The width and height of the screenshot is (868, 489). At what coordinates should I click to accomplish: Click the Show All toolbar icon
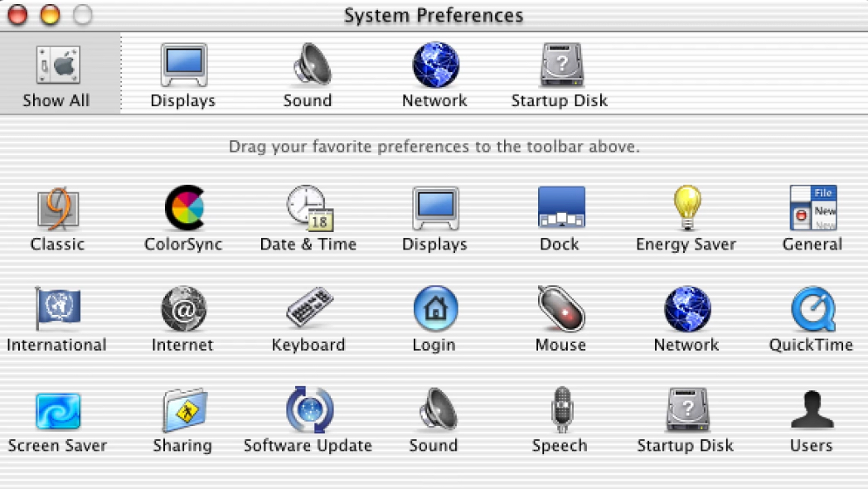click(58, 65)
